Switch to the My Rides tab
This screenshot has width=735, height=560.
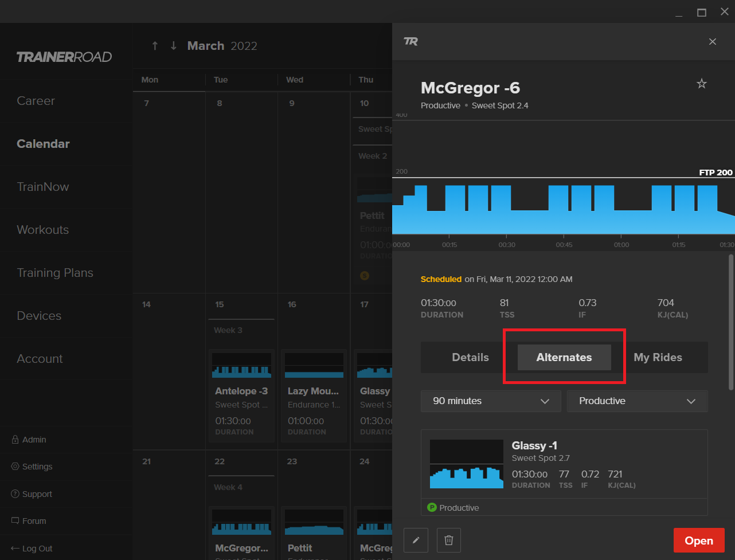click(x=658, y=357)
